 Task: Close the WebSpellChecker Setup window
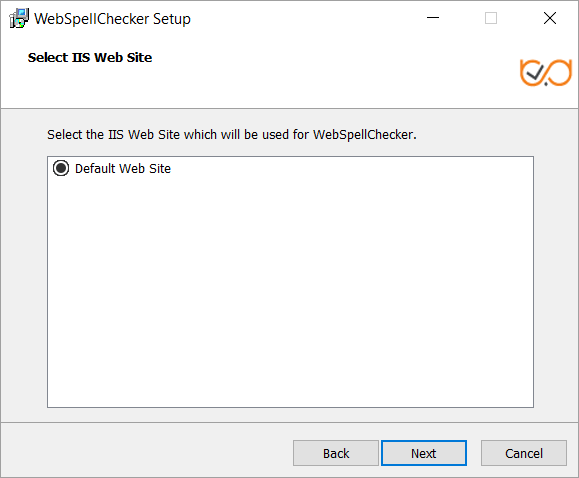(x=550, y=18)
